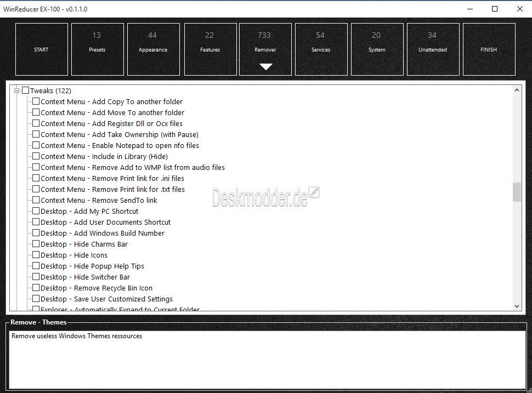532x393 pixels.
Task: Select 'Context Menu - Add Move To another folder' text
Action: (x=112, y=112)
